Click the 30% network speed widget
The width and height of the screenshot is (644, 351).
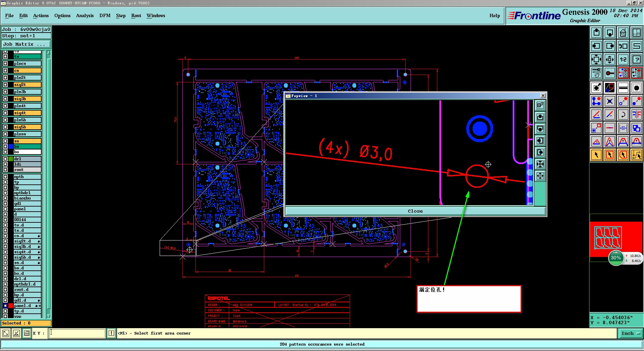(x=616, y=258)
